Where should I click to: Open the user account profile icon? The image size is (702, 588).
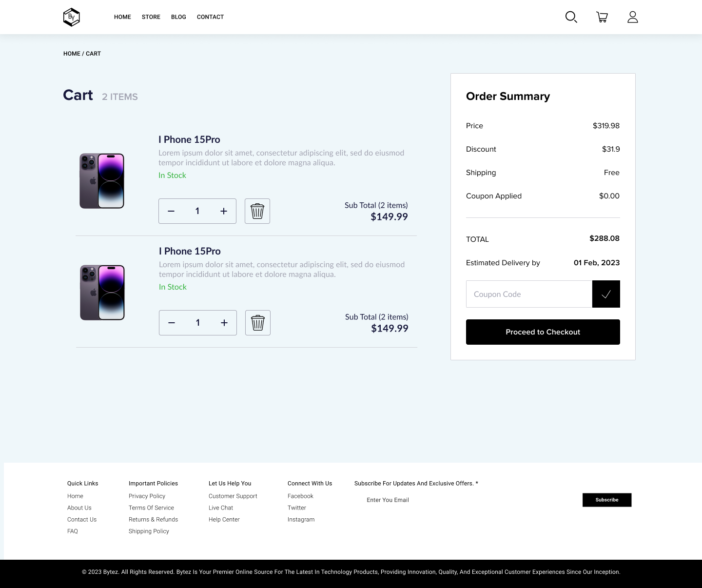click(633, 17)
